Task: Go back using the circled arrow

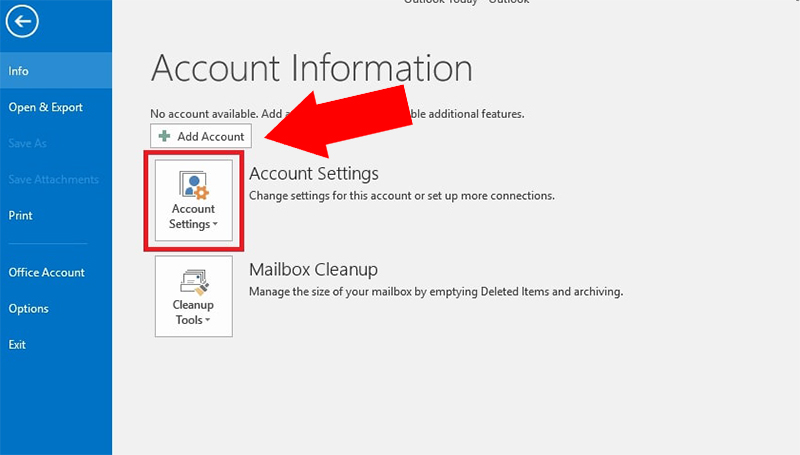Action: 22,21
